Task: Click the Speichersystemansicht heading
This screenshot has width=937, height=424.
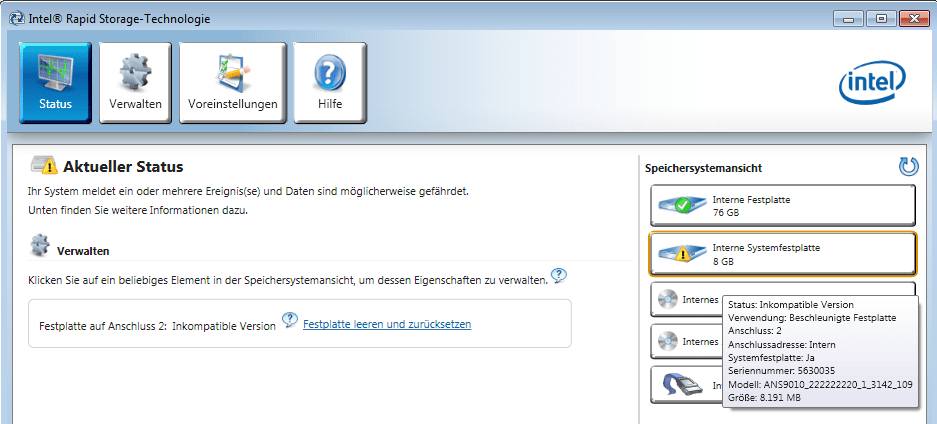Action: pyautogui.click(x=703, y=168)
